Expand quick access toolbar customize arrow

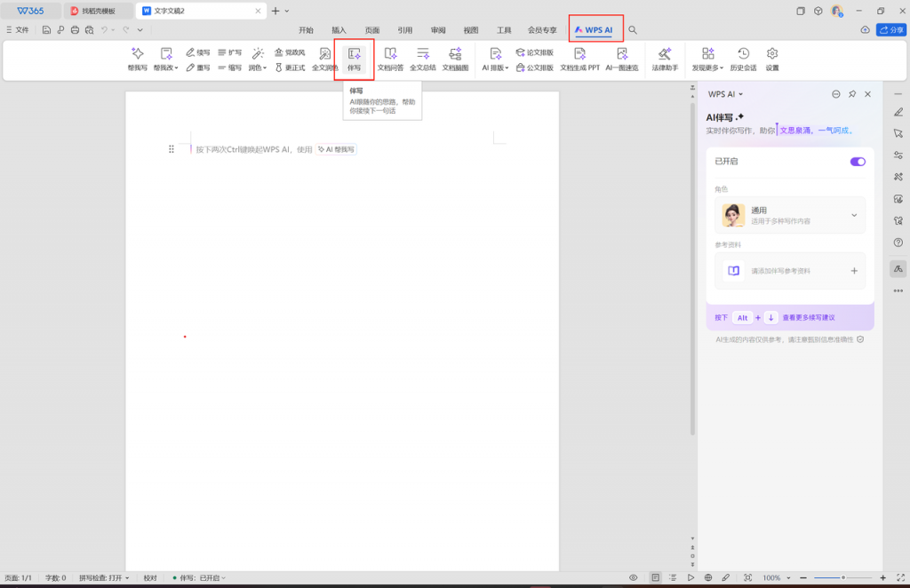point(140,29)
